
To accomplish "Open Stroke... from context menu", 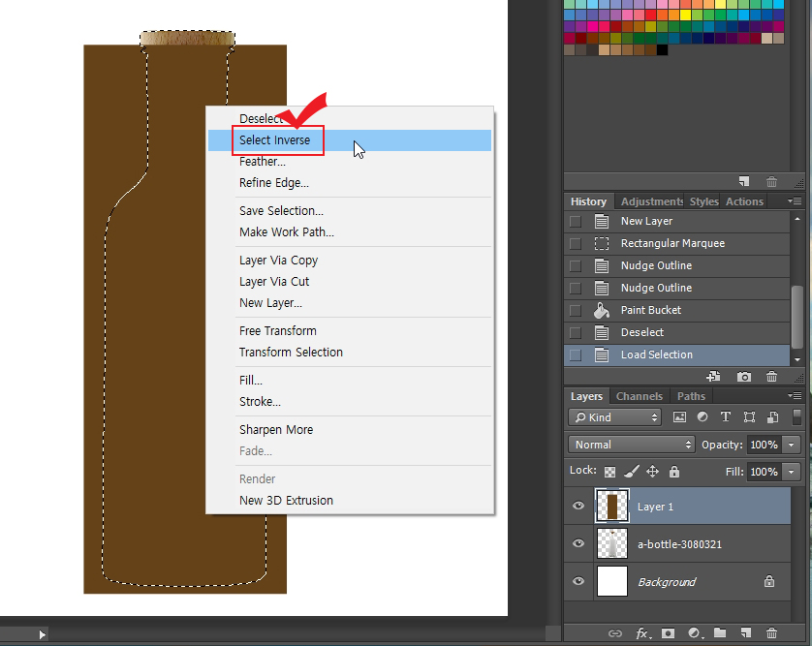I will point(350,402).
